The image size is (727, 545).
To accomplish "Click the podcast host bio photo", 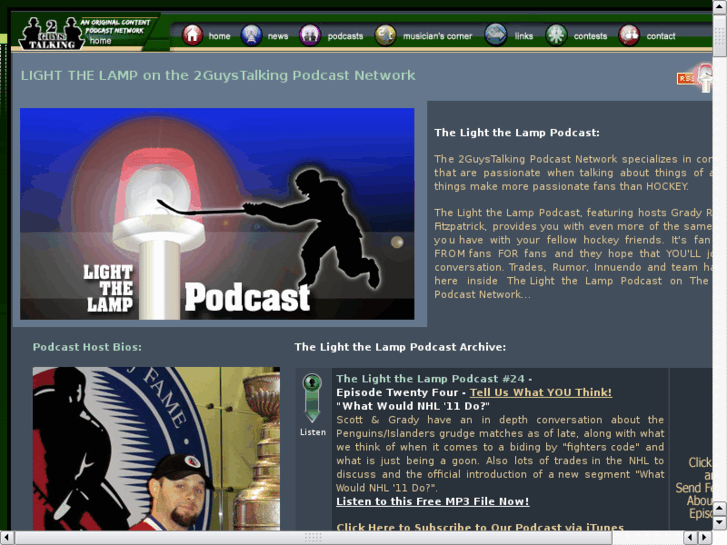I will pos(156,449).
